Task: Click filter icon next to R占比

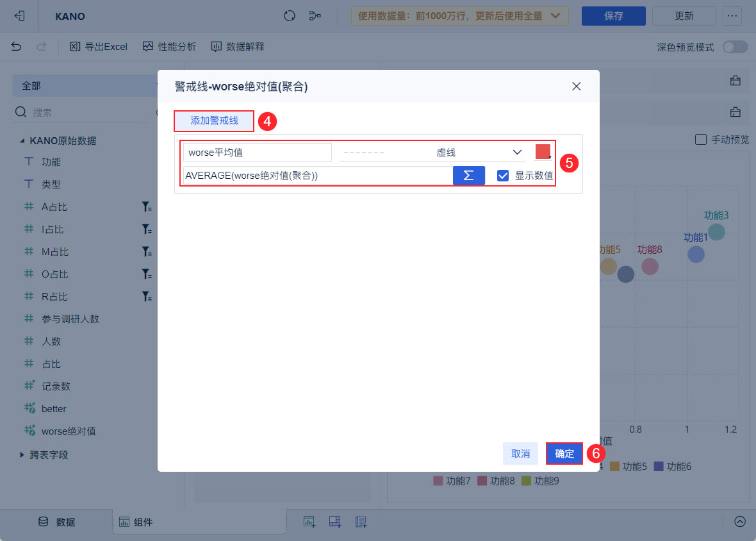Action: [147, 297]
